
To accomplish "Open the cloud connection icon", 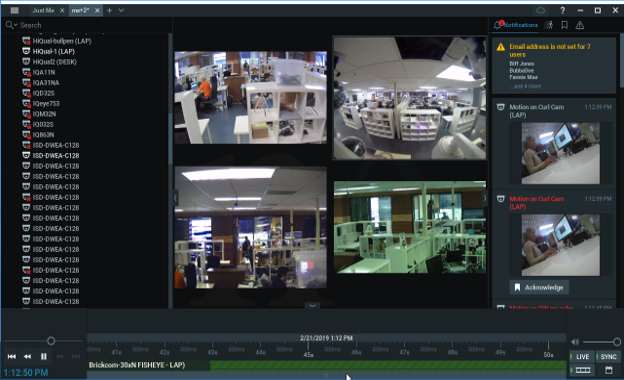I will (540, 10).
